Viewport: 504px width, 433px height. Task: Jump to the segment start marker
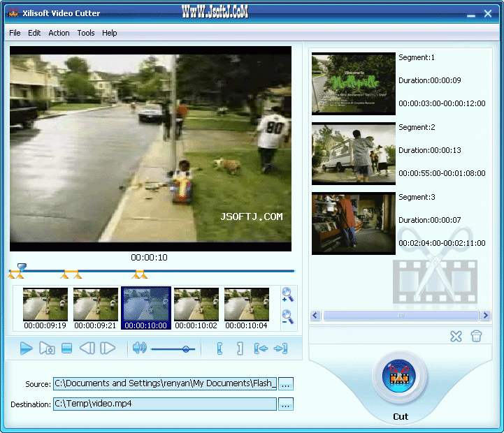click(x=261, y=348)
